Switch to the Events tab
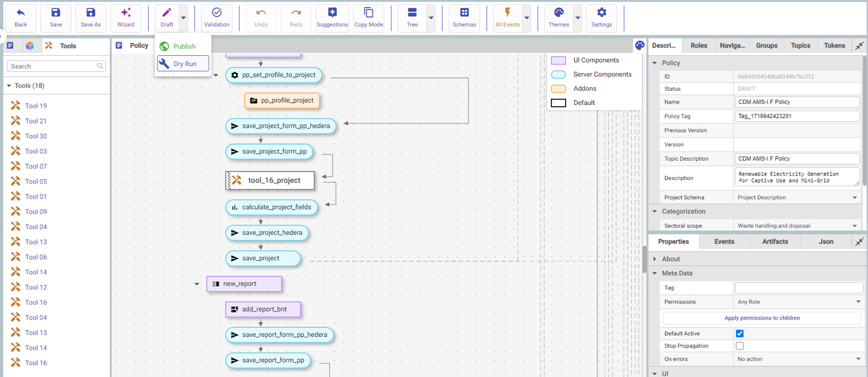This screenshot has height=377, width=868. [x=724, y=242]
